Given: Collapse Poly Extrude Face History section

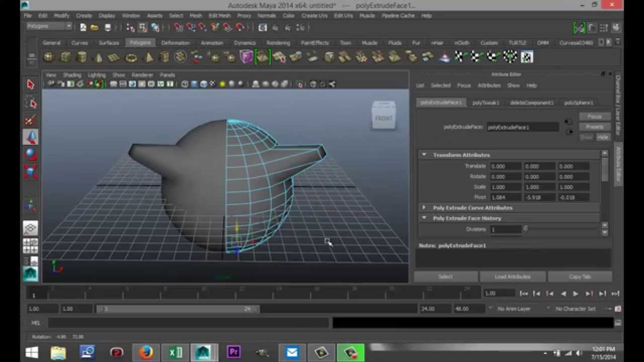Looking at the screenshot, I should (x=424, y=218).
